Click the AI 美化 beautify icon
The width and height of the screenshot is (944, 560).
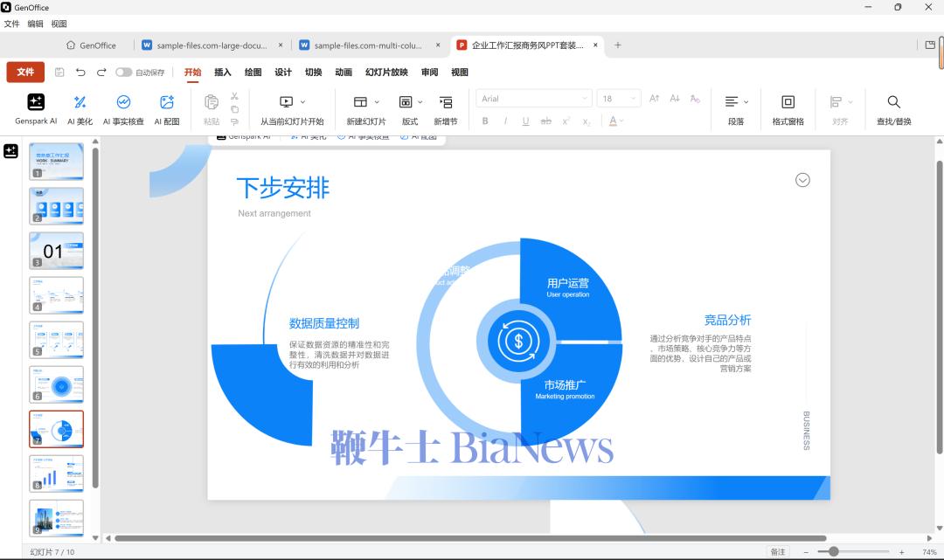(80, 101)
